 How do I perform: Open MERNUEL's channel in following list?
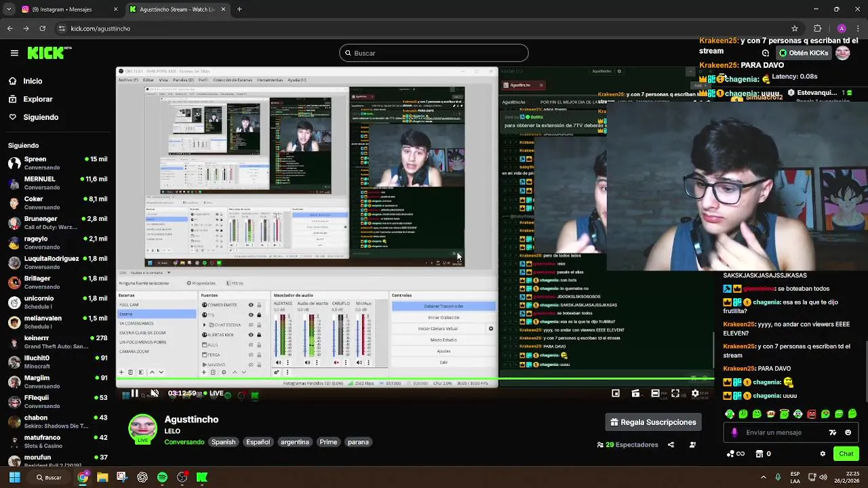pos(58,183)
